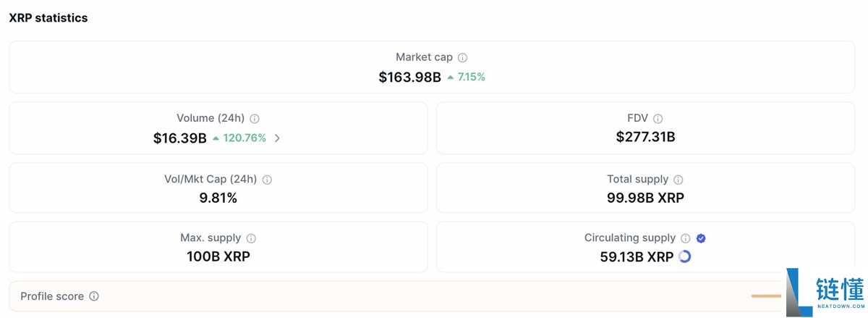Click the Profile score progress bar

coord(766,296)
